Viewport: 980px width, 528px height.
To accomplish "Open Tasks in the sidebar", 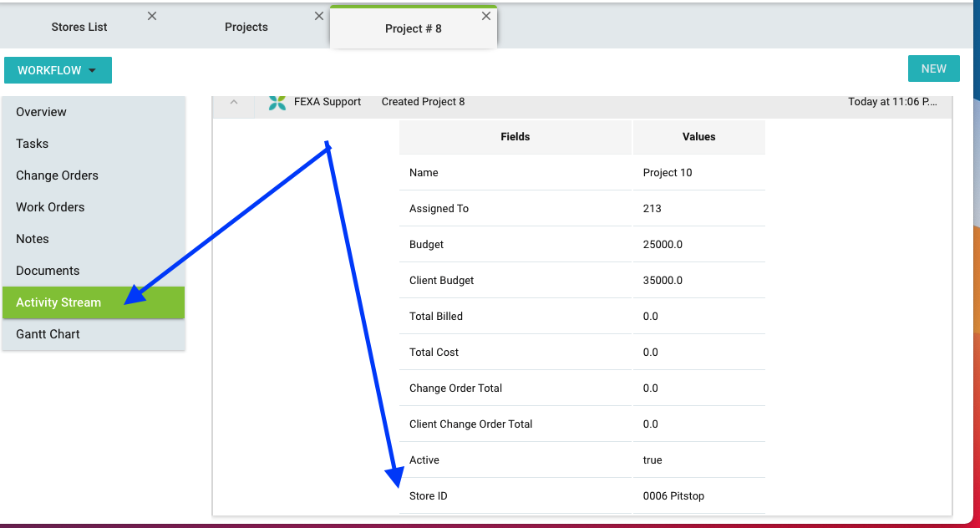I will click(33, 144).
